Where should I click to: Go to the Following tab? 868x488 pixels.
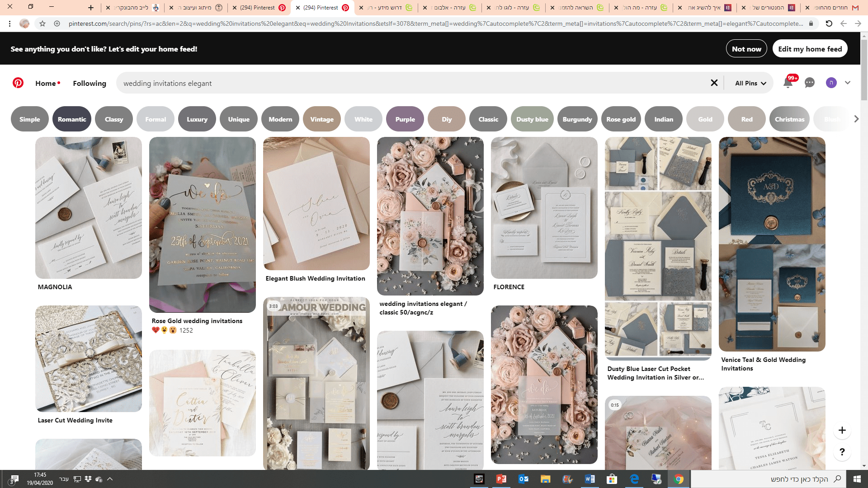pyautogui.click(x=90, y=83)
